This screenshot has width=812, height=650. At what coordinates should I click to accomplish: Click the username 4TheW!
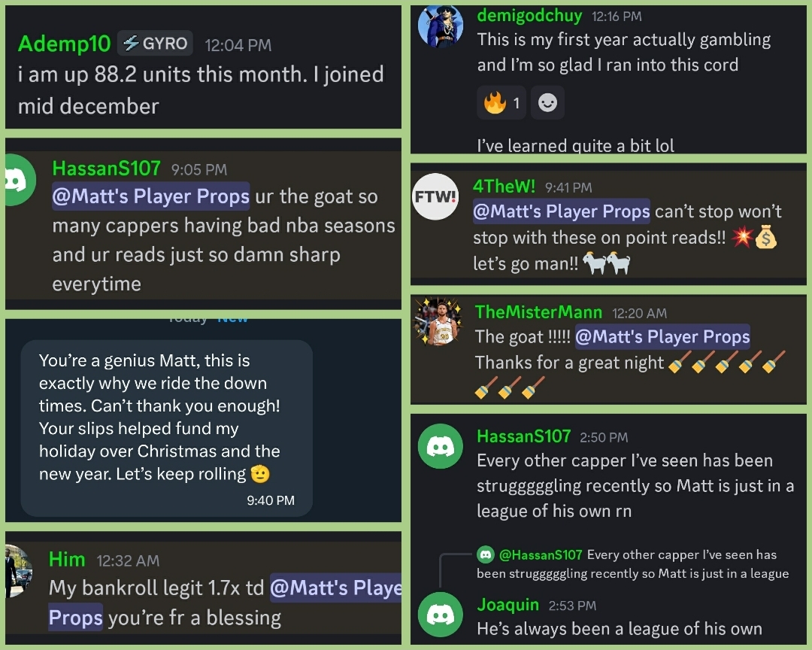tap(502, 187)
